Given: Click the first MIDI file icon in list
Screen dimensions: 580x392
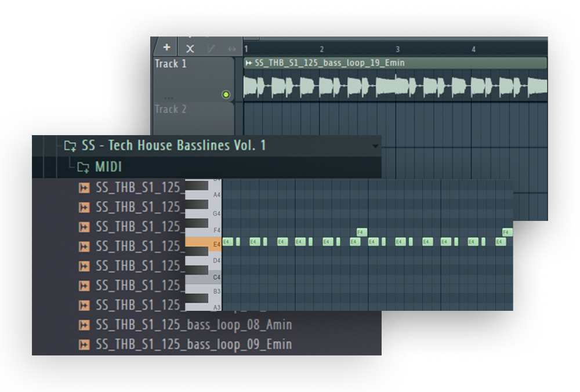Looking at the screenshot, I should 84,187.
